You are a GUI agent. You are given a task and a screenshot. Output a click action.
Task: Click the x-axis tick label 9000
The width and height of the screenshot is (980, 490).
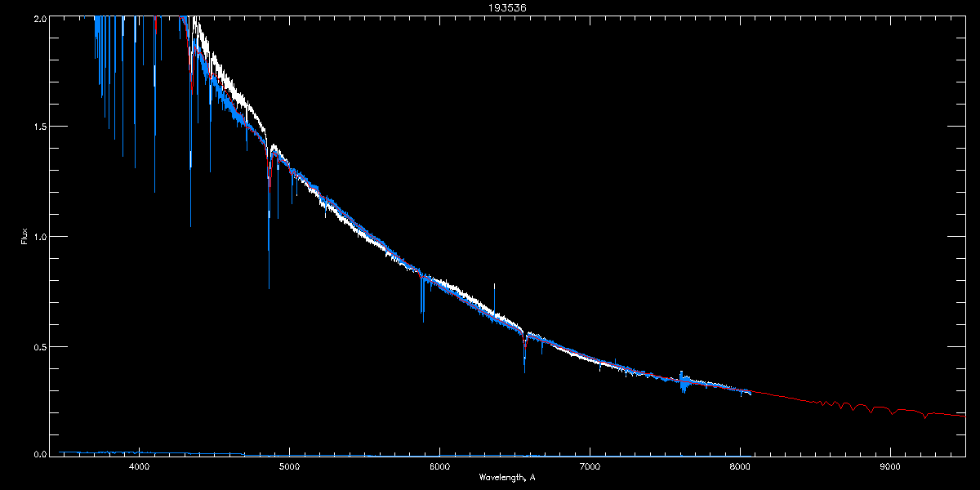[x=890, y=467]
